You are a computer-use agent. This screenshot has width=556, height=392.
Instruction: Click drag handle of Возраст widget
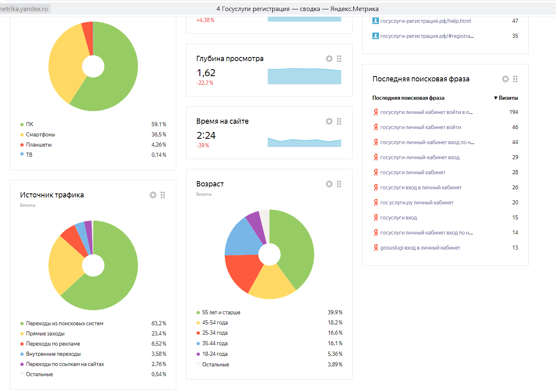[339, 184]
